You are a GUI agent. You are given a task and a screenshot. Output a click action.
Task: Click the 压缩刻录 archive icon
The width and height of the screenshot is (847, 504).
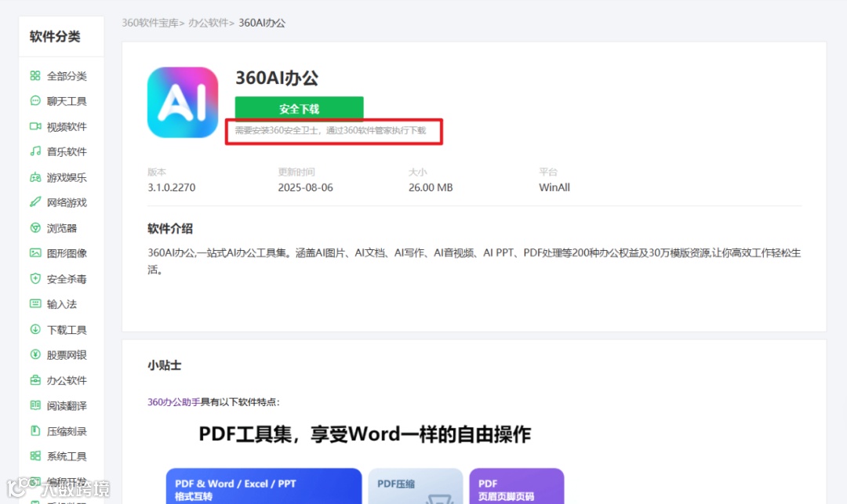[x=35, y=430]
